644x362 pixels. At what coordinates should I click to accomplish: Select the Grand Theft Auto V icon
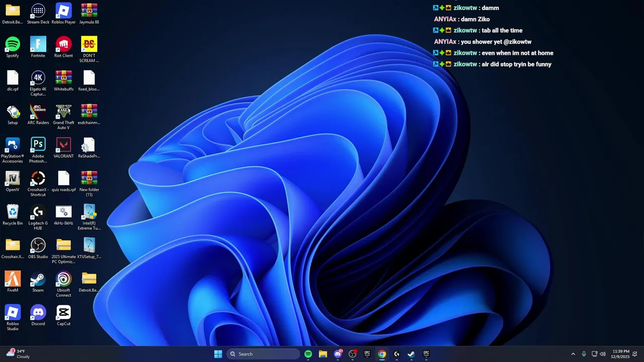tap(63, 117)
